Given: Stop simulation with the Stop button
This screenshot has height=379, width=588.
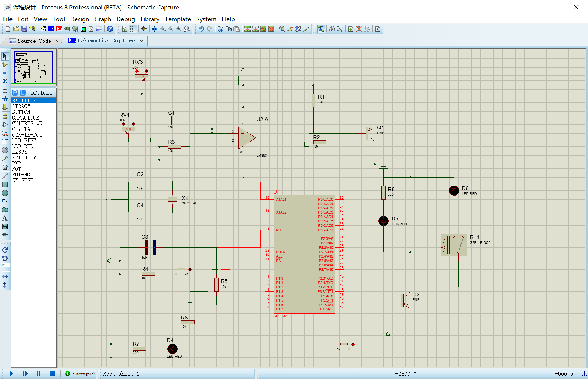Looking at the screenshot, I should pyautogui.click(x=52, y=373).
